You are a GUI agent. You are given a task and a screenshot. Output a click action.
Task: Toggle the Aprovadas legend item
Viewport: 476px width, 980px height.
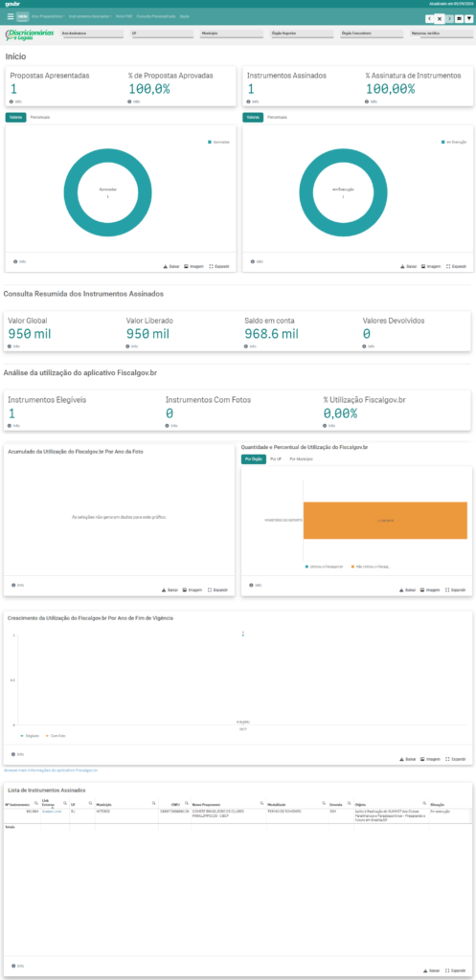tap(219, 143)
